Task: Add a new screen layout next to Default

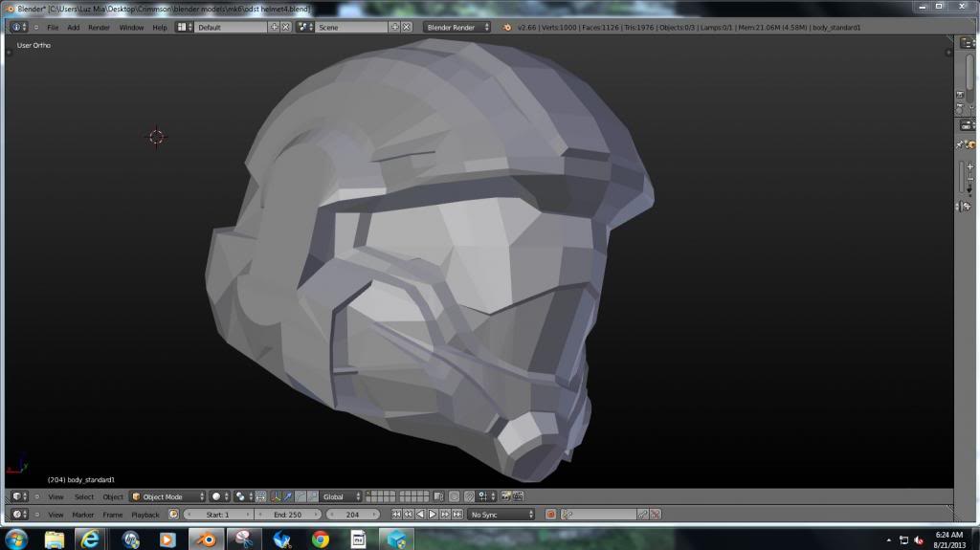Action: coord(274,28)
